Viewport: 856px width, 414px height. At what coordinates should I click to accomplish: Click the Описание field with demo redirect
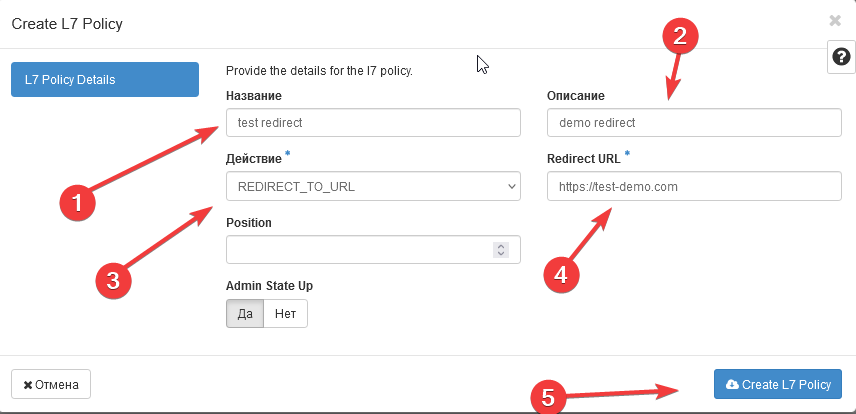694,122
